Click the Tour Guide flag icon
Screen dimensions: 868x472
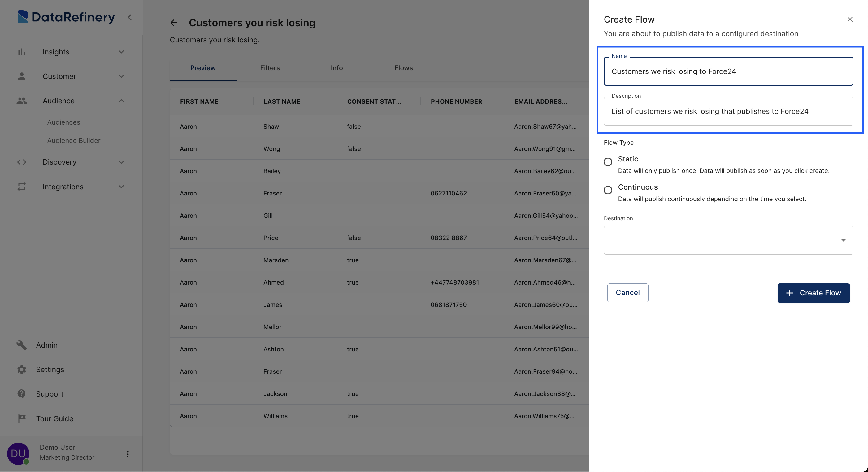pyautogui.click(x=22, y=418)
